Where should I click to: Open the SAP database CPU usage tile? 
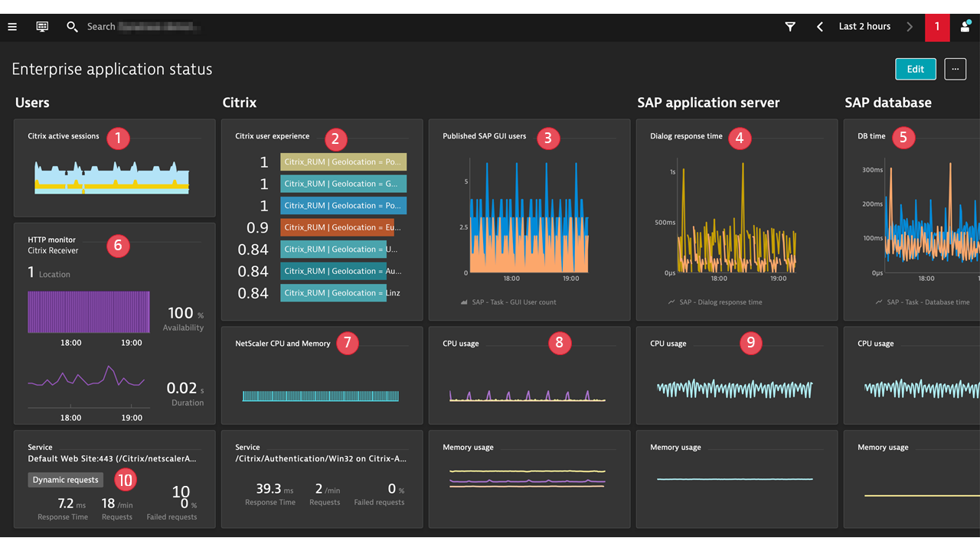click(912, 375)
